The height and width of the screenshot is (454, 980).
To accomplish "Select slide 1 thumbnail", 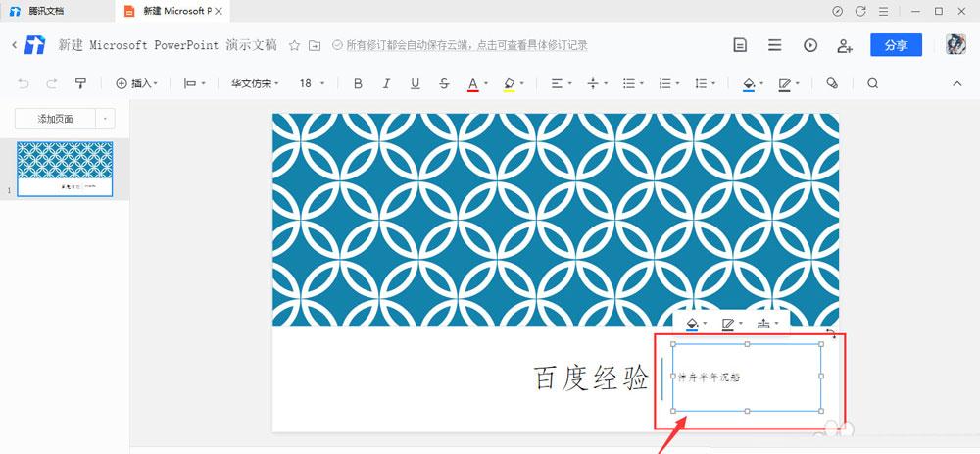I will (x=66, y=169).
